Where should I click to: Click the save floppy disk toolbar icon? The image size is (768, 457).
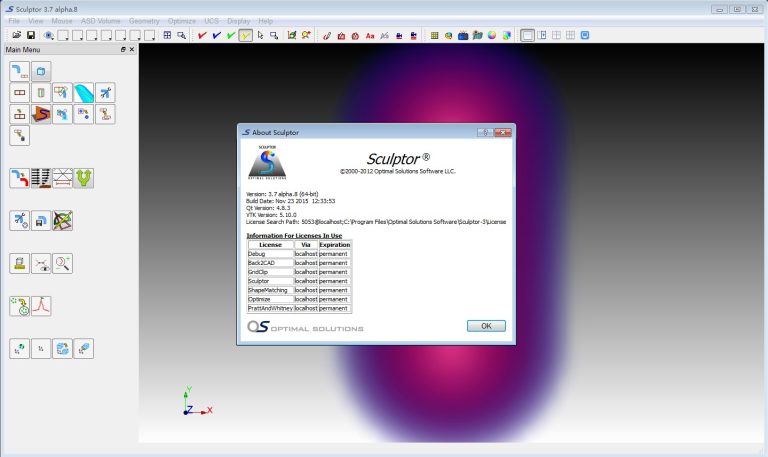point(31,35)
